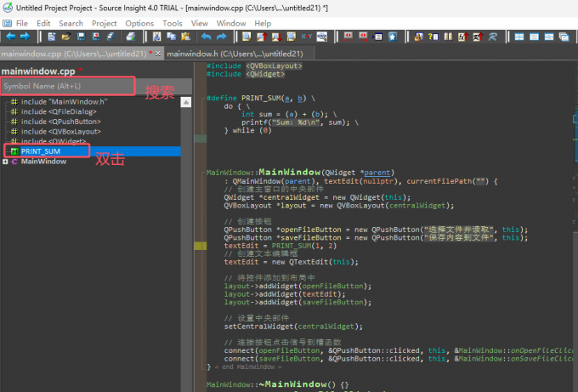Image resolution: width=578 pixels, height=392 pixels.
Task: Jump to definition with the fx arrow icon
Action: tap(463, 37)
